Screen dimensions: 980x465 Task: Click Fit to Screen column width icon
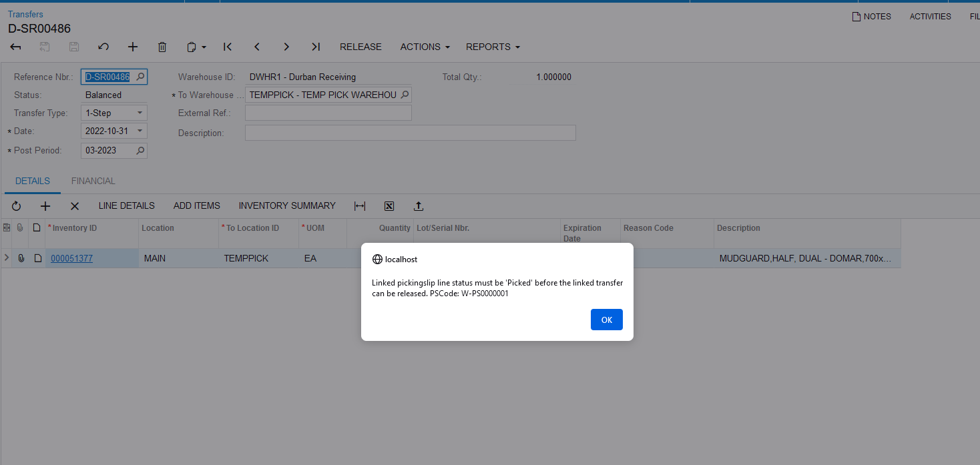point(360,206)
